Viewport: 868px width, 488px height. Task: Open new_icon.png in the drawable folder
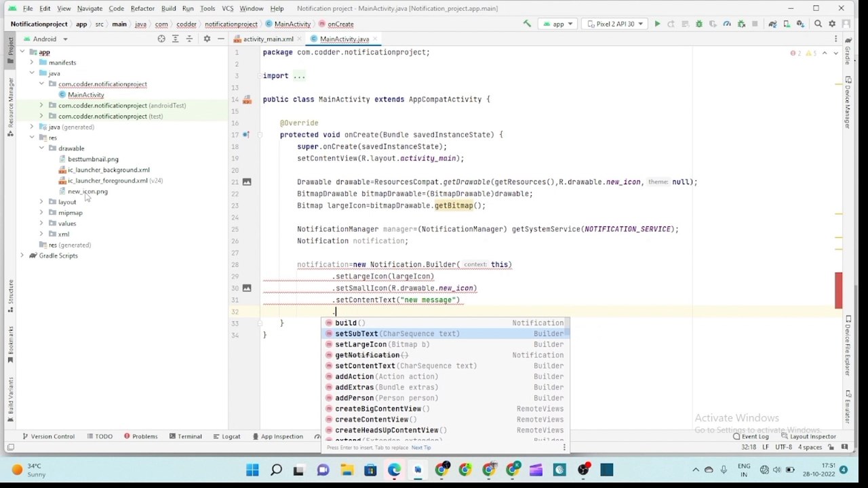coord(87,191)
